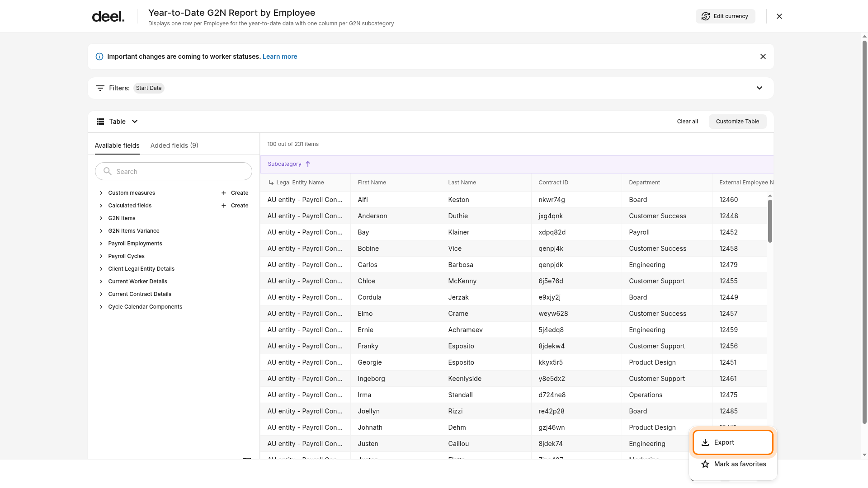Sort by the Last Name column header
Image resolution: width=868 pixels, height=488 pixels.
tap(486, 183)
